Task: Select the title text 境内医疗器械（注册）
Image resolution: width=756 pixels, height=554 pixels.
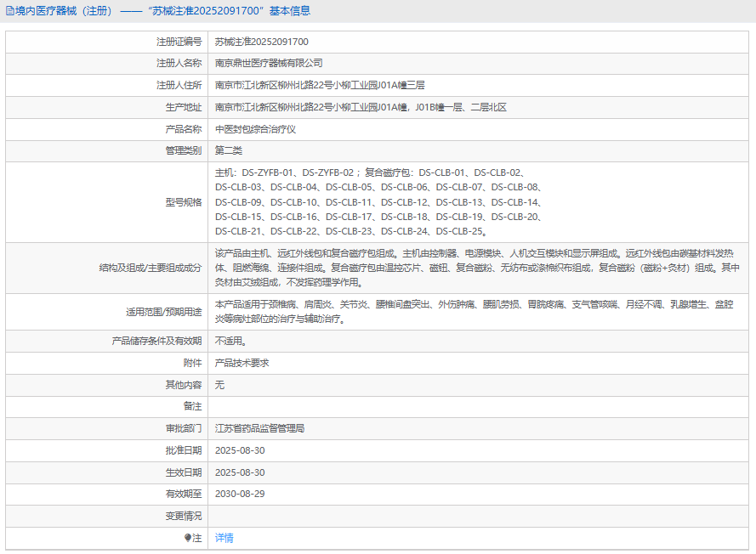Action: point(64,11)
